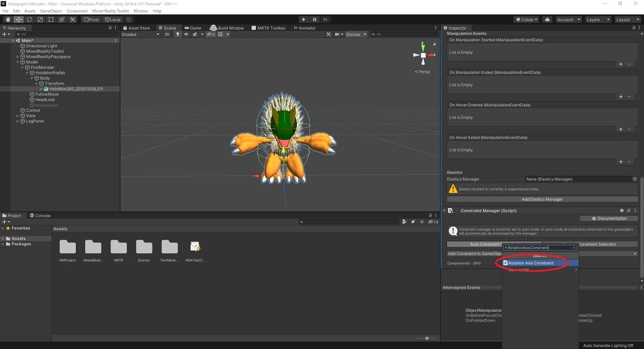Open the Account dropdown

tap(568, 19)
